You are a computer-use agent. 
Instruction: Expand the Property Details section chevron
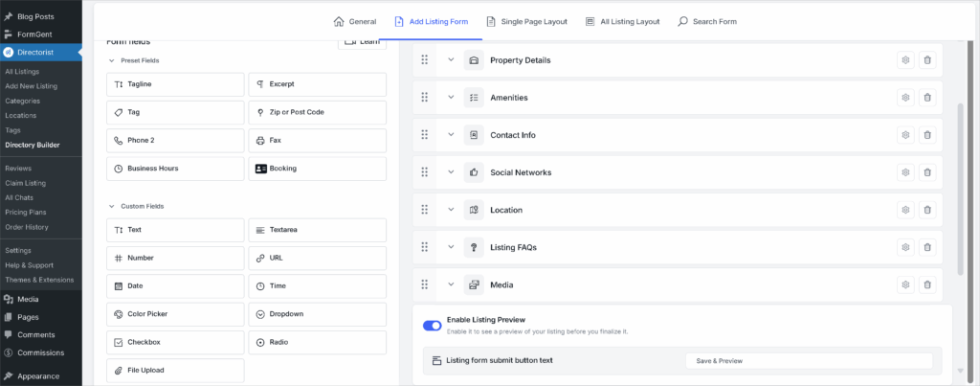tap(450, 60)
